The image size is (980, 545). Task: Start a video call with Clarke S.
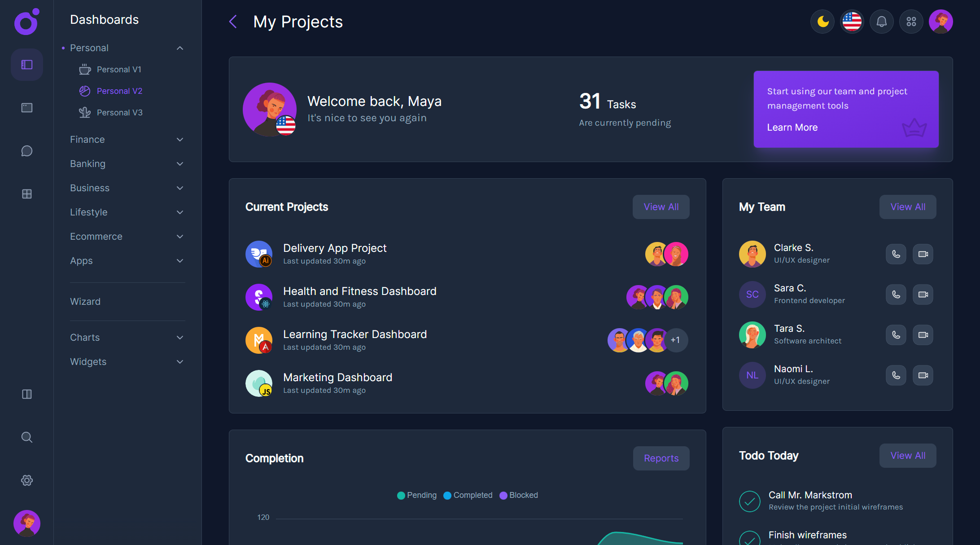pos(923,254)
